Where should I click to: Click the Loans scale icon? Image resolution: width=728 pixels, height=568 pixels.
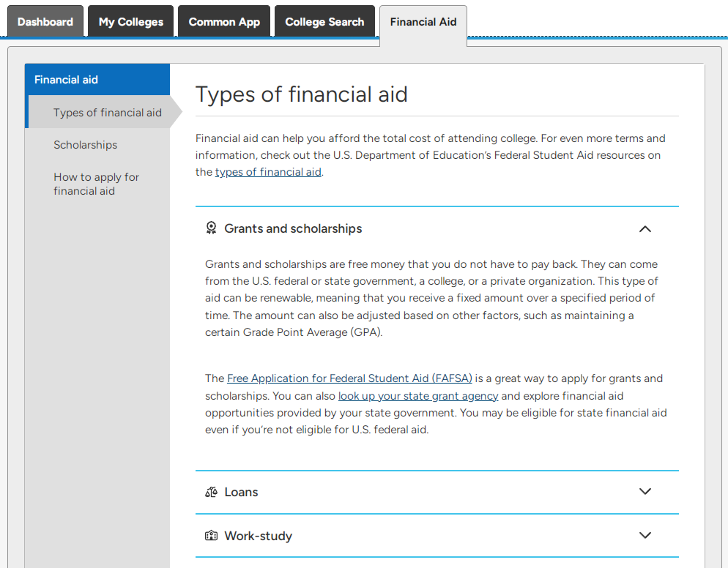(211, 492)
